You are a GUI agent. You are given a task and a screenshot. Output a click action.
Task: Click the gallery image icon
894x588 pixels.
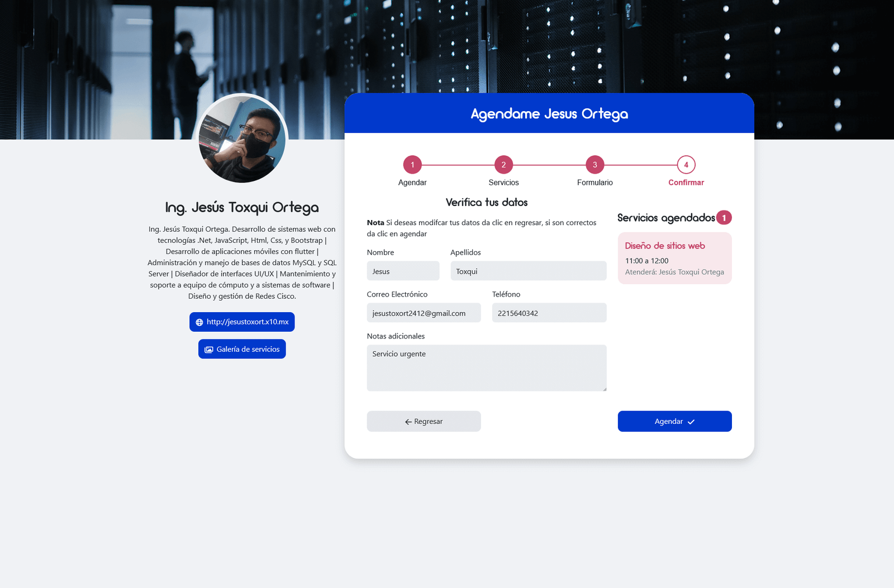coord(209,350)
